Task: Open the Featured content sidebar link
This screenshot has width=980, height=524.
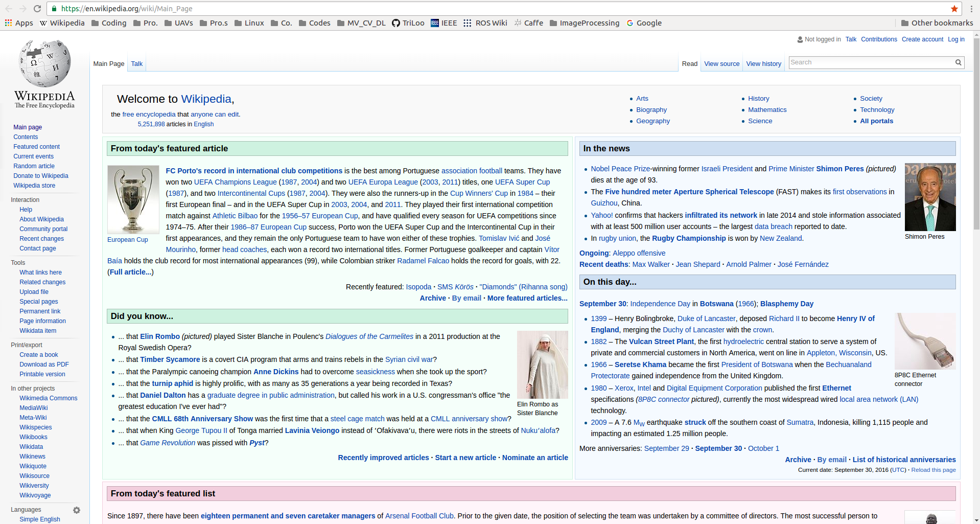Action: [x=36, y=147]
